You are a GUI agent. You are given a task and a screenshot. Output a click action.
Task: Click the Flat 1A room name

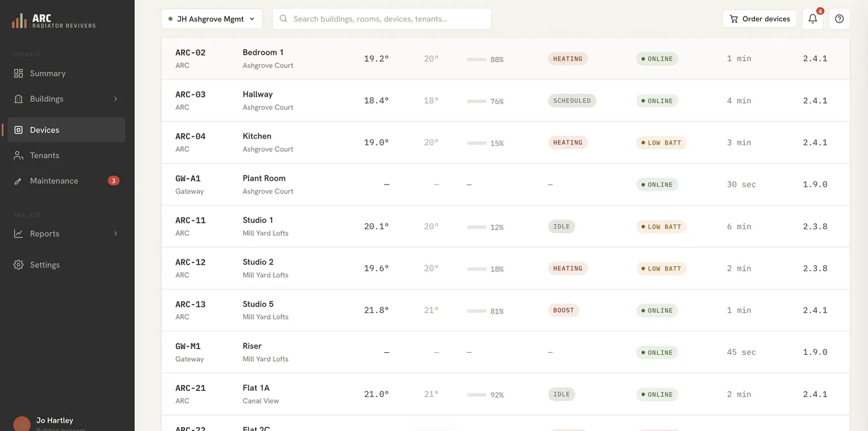click(256, 388)
